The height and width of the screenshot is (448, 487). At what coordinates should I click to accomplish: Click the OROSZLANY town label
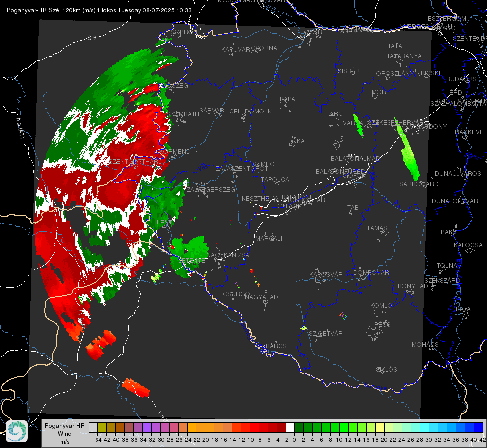pyautogui.click(x=395, y=73)
